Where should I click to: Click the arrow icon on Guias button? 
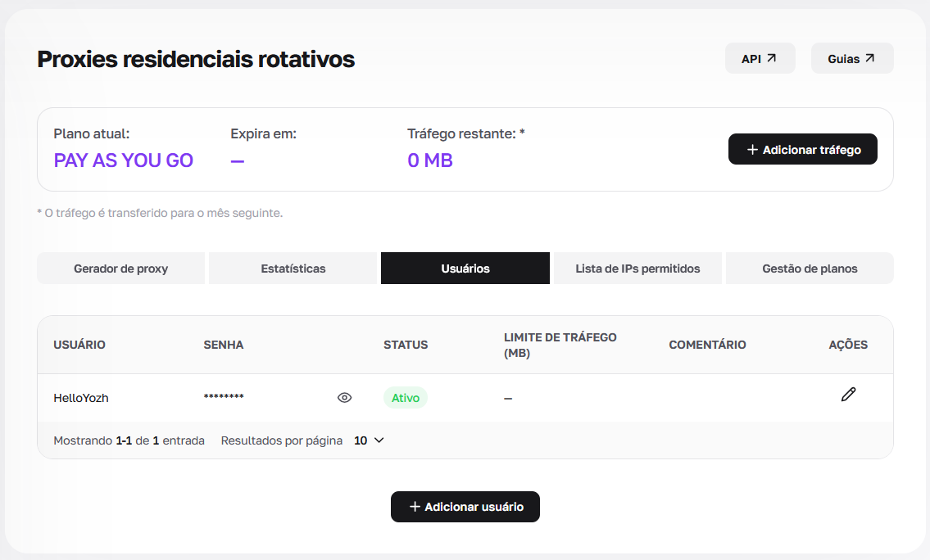click(x=869, y=58)
